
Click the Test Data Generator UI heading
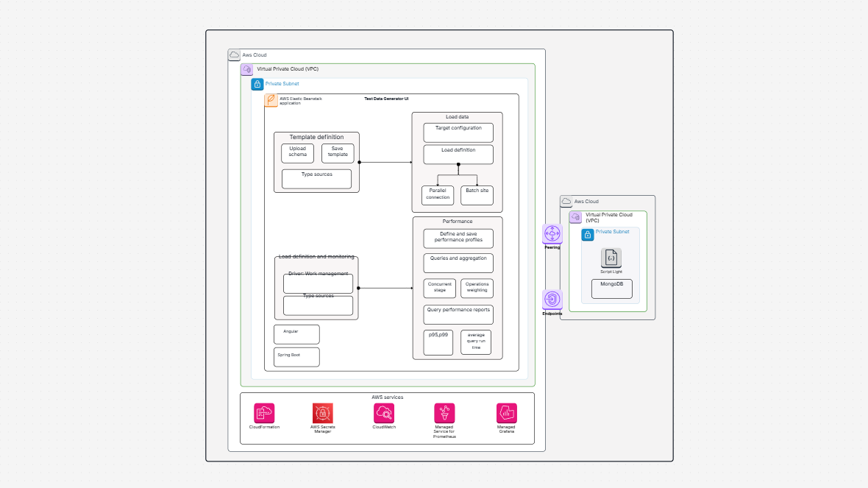click(x=386, y=99)
